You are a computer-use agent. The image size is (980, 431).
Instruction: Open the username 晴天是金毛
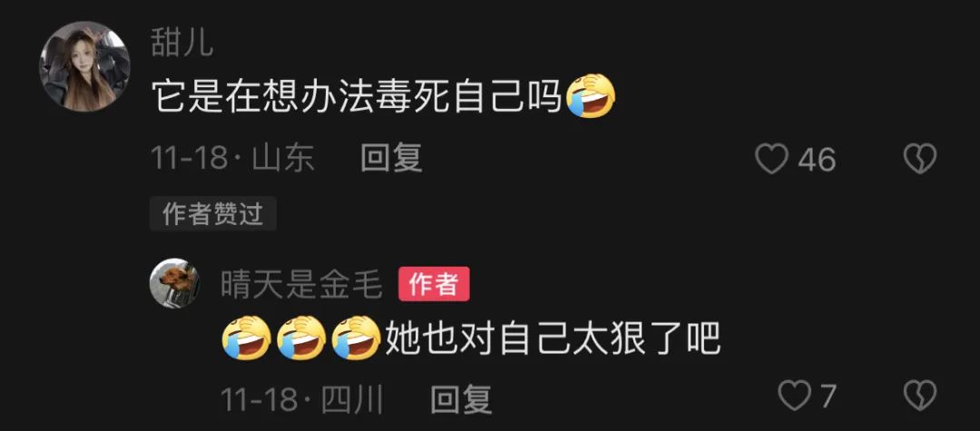[x=301, y=286]
